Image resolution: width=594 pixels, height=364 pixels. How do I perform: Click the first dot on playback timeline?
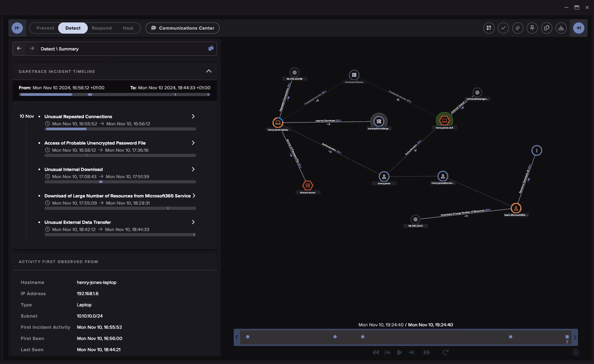[x=248, y=337]
